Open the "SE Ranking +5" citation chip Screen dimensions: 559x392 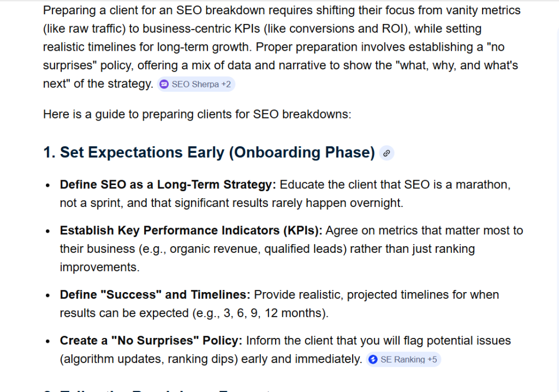tap(403, 360)
